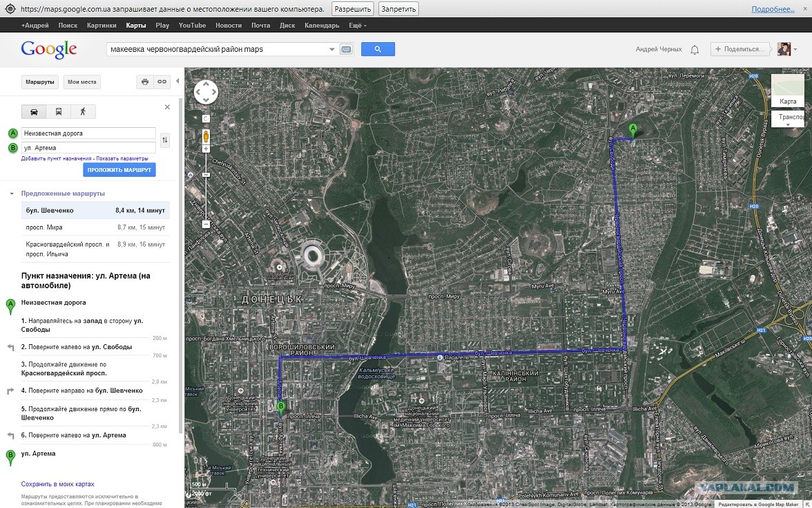Click turn-left arrow for step 2
This screenshot has width=812, height=508.
pos(10,348)
